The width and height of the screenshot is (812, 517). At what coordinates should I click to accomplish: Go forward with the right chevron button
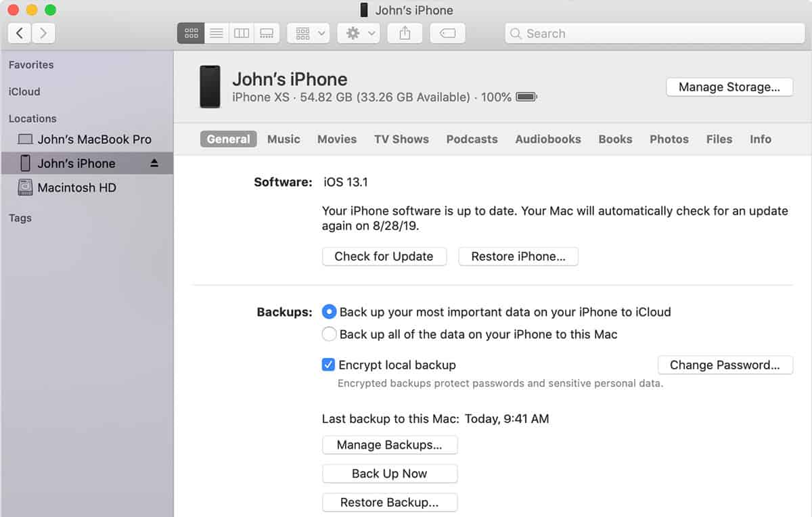point(43,33)
